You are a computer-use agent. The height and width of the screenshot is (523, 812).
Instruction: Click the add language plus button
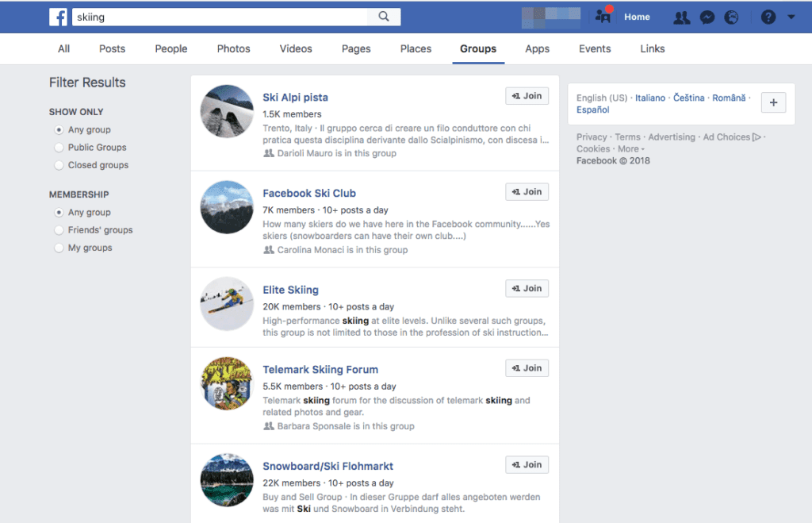(773, 102)
